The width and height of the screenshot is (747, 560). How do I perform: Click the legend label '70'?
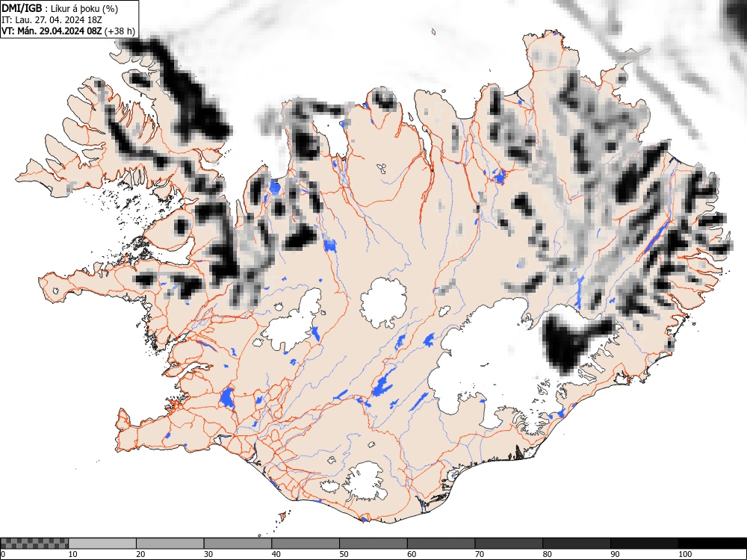coord(480,554)
